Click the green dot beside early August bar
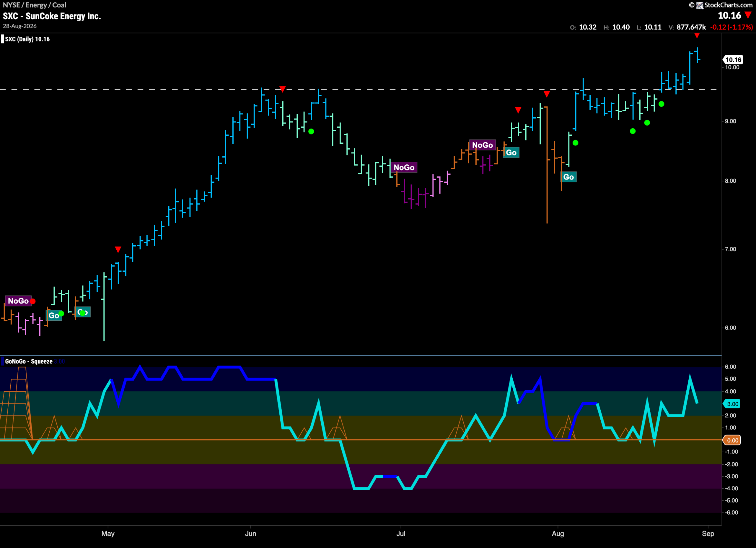Viewport: 756px width, 548px height. pos(575,143)
